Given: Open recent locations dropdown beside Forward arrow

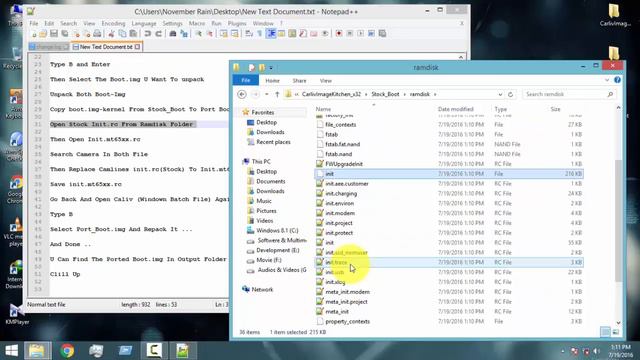Looking at the screenshot, I should [267, 94].
